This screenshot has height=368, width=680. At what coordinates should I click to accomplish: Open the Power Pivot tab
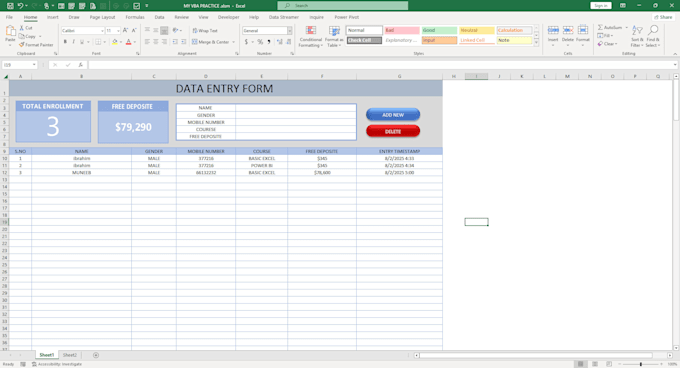[x=347, y=17]
